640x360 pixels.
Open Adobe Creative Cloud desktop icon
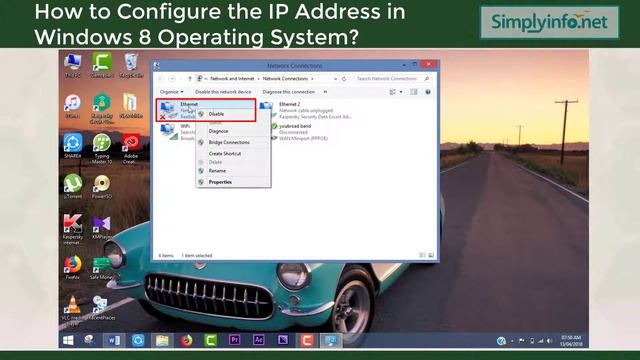coord(131,149)
